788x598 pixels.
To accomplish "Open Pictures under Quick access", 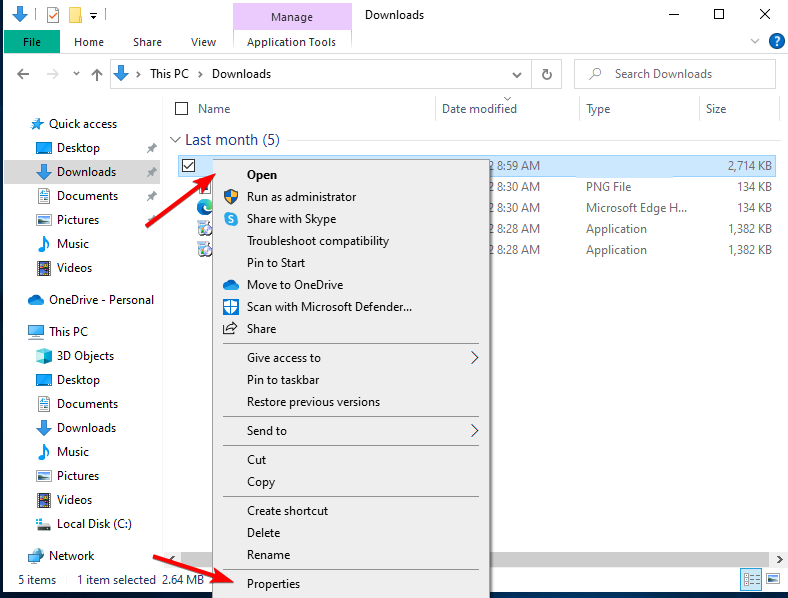I will coord(78,220).
